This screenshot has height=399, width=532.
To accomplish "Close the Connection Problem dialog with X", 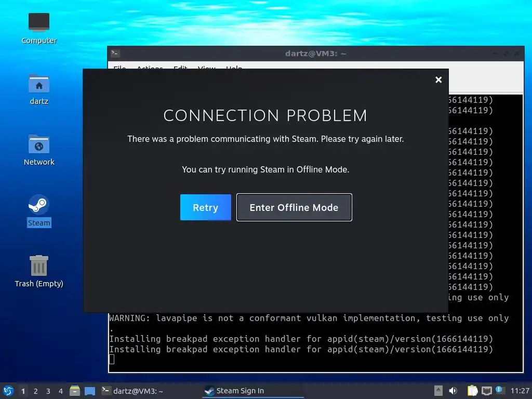I will coord(438,79).
